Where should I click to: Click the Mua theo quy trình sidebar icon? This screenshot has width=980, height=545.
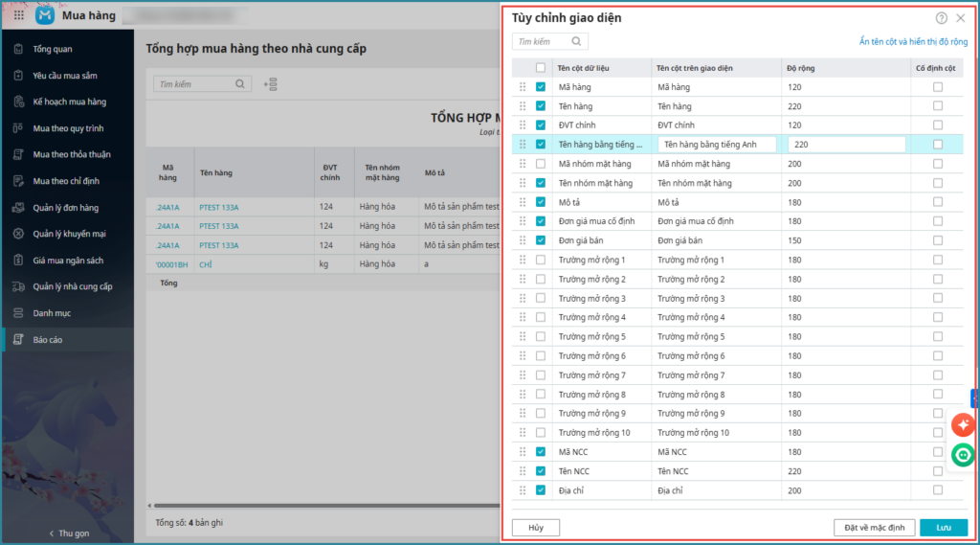tap(18, 128)
